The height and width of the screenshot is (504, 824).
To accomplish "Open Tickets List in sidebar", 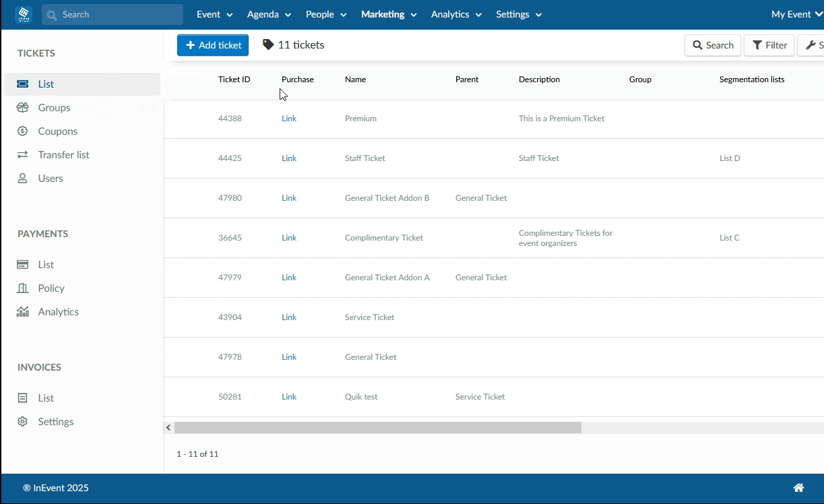I will click(x=46, y=84).
